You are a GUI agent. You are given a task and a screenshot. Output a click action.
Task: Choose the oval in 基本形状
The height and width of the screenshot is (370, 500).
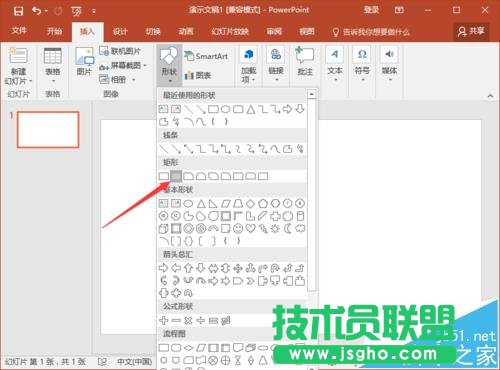click(188, 203)
